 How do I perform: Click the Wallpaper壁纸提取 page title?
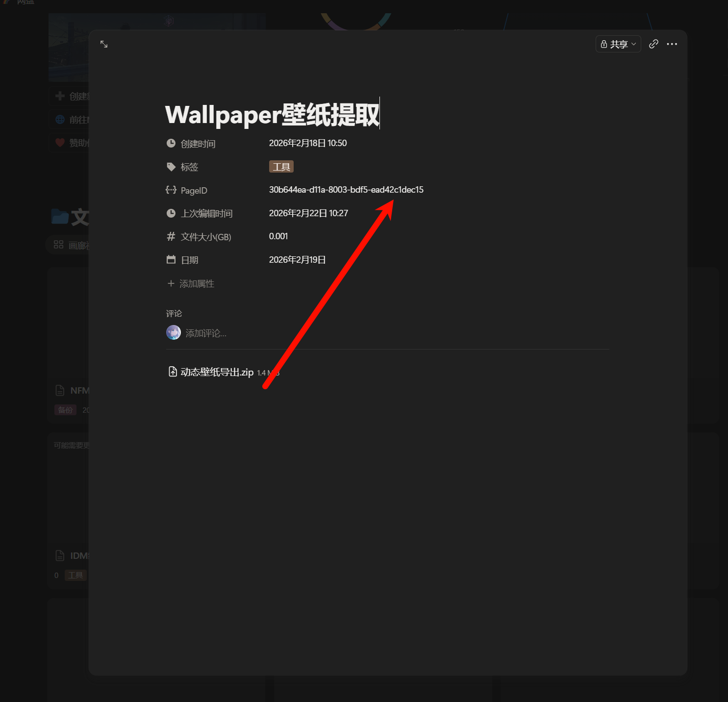tap(272, 115)
